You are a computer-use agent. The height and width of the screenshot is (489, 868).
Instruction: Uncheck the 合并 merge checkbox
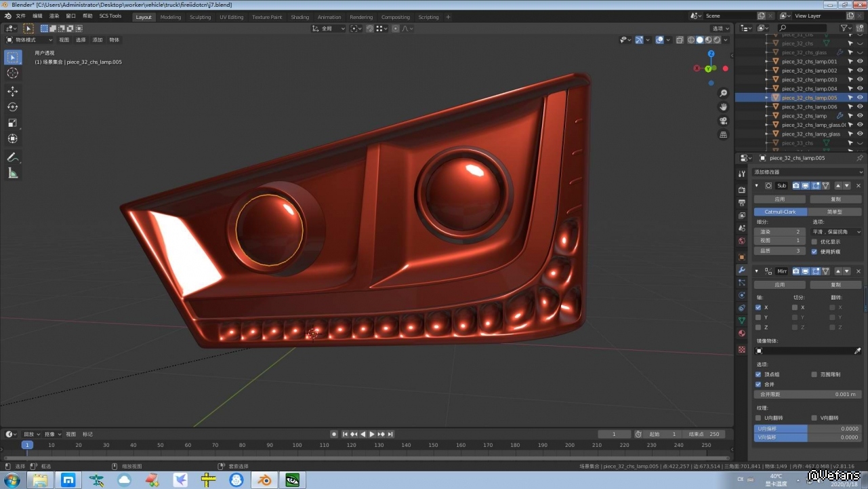tap(758, 384)
